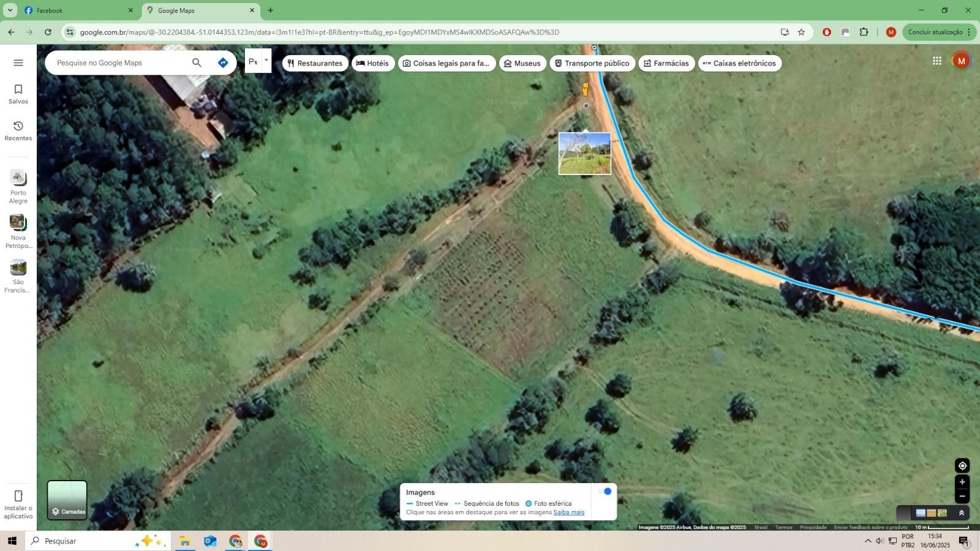
Task: Center map on my location
Action: [962, 466]
